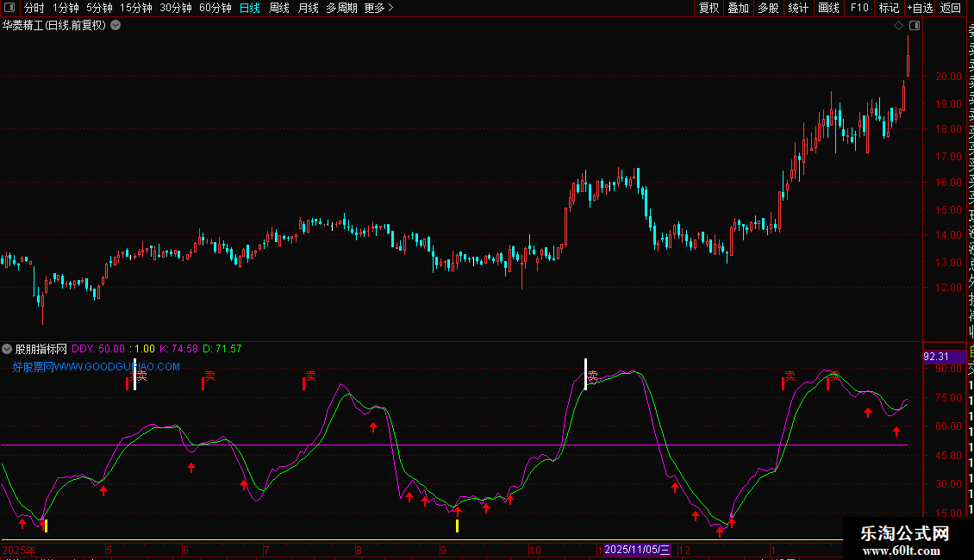
Task: Click the 返回 back button
Action: point(951,8)
